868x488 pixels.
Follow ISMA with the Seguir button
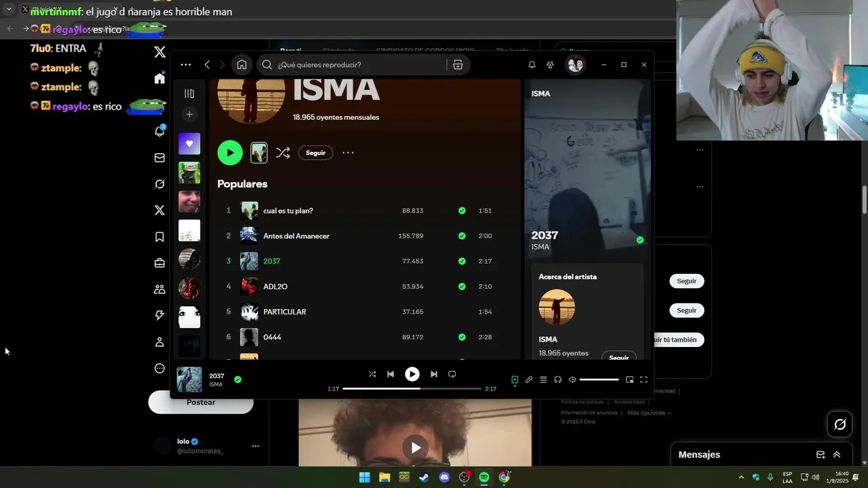(x=315, y=152)
